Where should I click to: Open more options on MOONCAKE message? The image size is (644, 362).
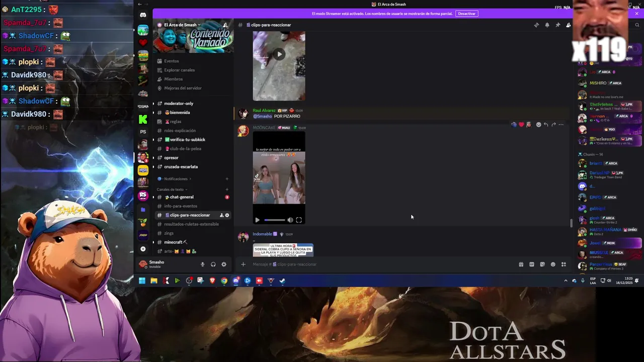(x=561, y=125)
